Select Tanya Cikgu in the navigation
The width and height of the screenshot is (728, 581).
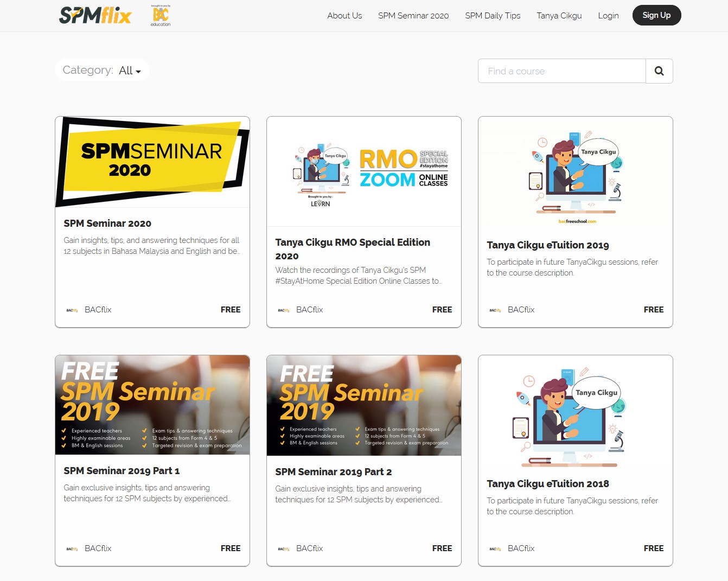tap(559, 16)
